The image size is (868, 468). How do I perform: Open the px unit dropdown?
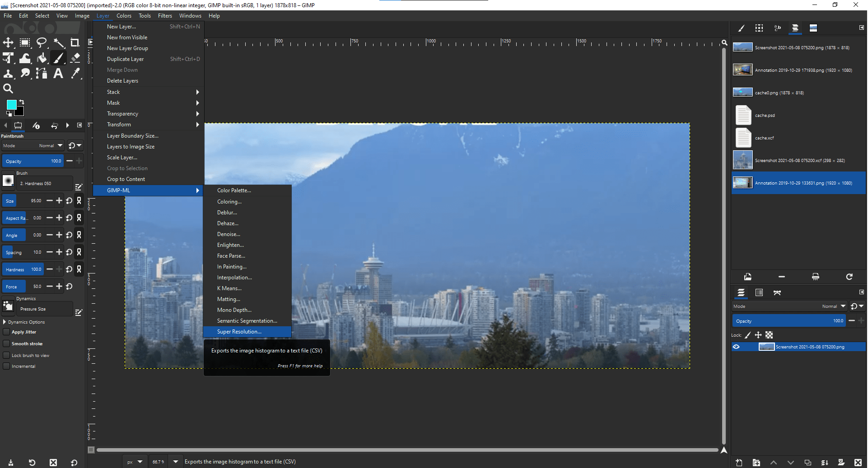[x=135, y=462]
